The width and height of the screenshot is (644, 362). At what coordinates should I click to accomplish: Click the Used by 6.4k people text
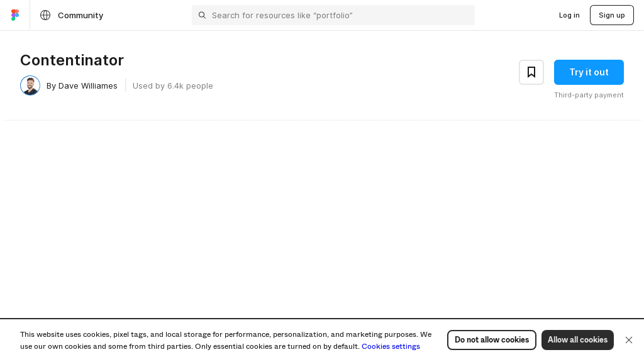(173, 85)
